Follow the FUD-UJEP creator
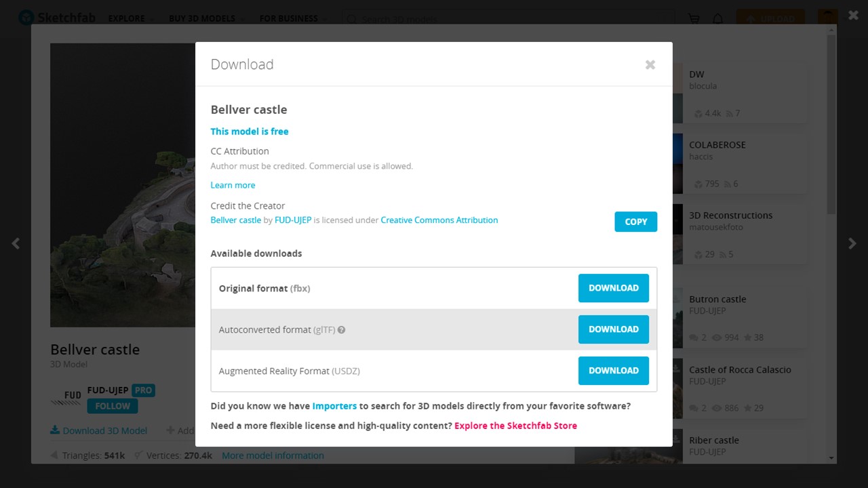The height and width of the screenshot is (488, 868). point(113,406)
